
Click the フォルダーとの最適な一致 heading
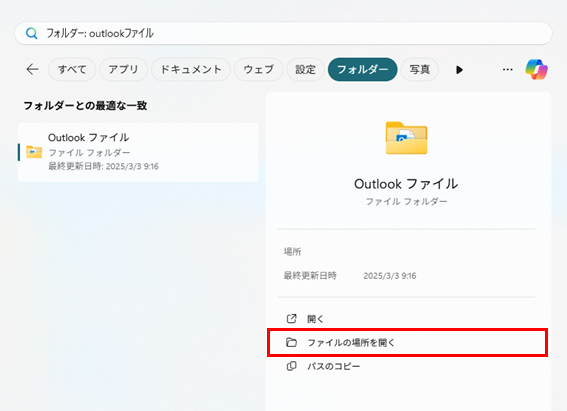coord(85,106)
